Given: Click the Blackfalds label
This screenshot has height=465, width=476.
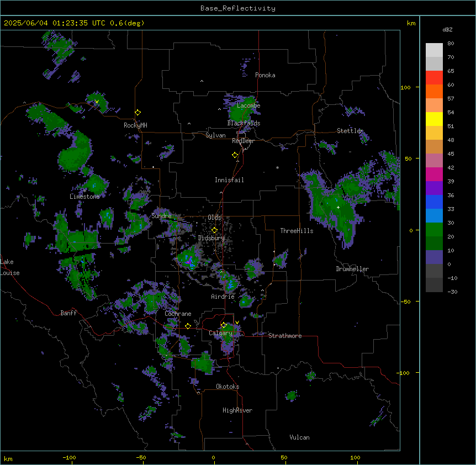Looking at the screenshot, I should (x=244, y=123).
